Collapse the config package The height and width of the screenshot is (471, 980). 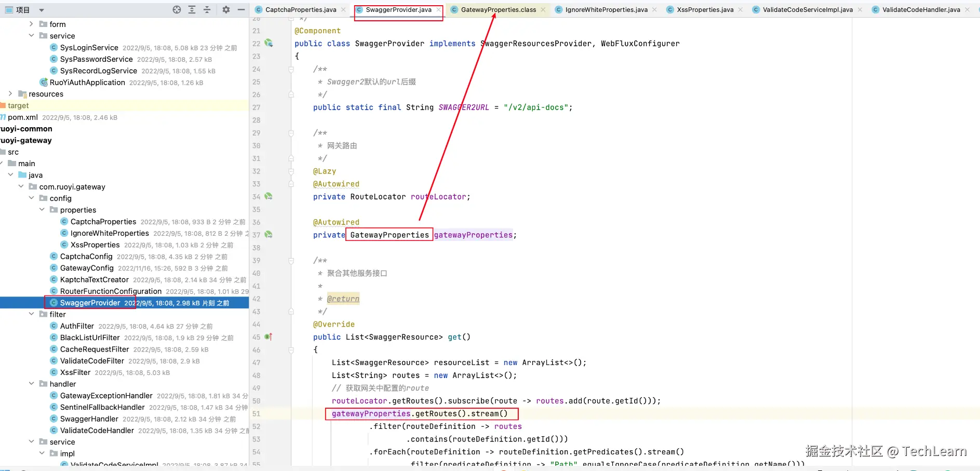point(31,198)
